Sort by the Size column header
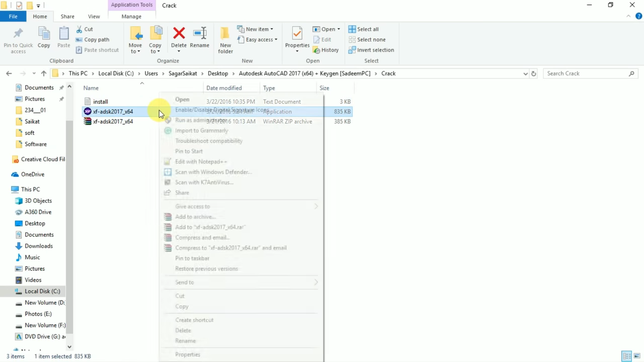This screenshot has width=644, height=362. (325, 88)
